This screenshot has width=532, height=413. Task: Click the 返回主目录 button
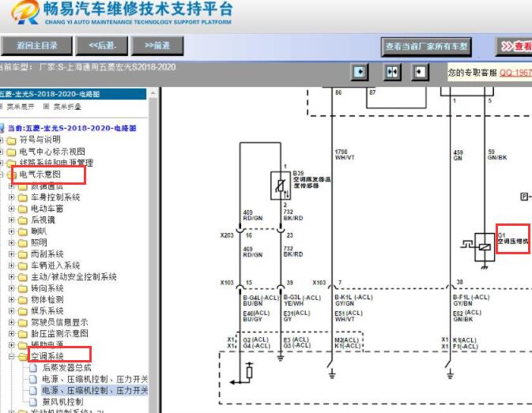36,46
